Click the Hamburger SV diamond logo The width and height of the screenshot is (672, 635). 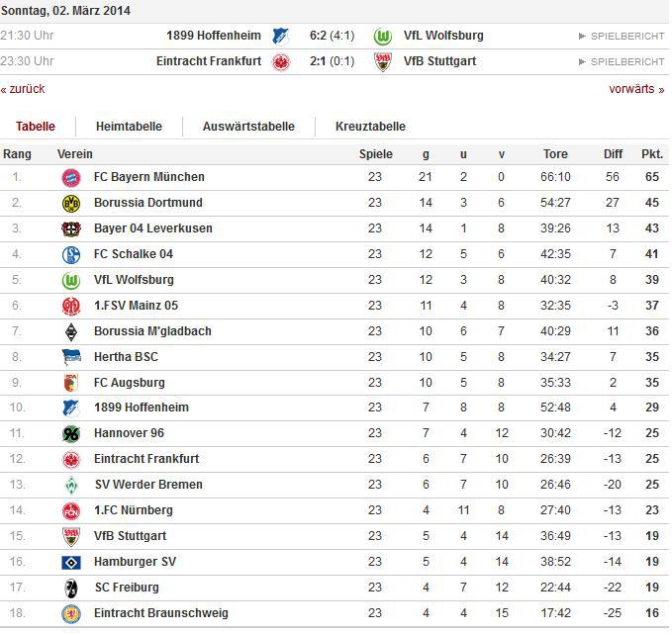click(x=70, y=562)
